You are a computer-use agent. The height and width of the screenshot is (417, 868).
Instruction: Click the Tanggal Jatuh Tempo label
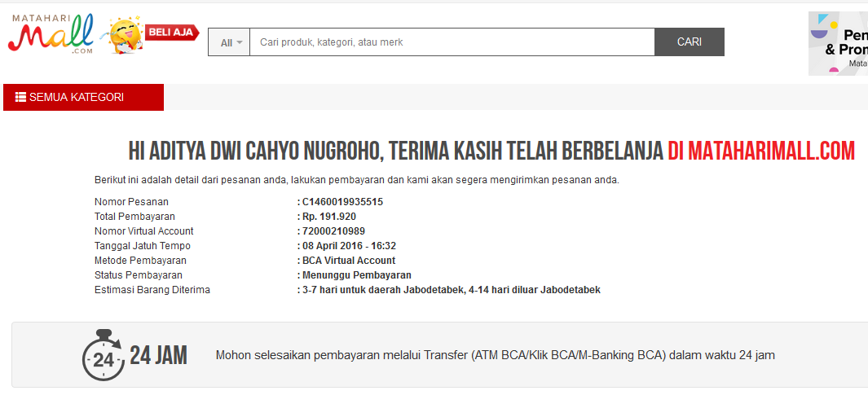[143, 245]
